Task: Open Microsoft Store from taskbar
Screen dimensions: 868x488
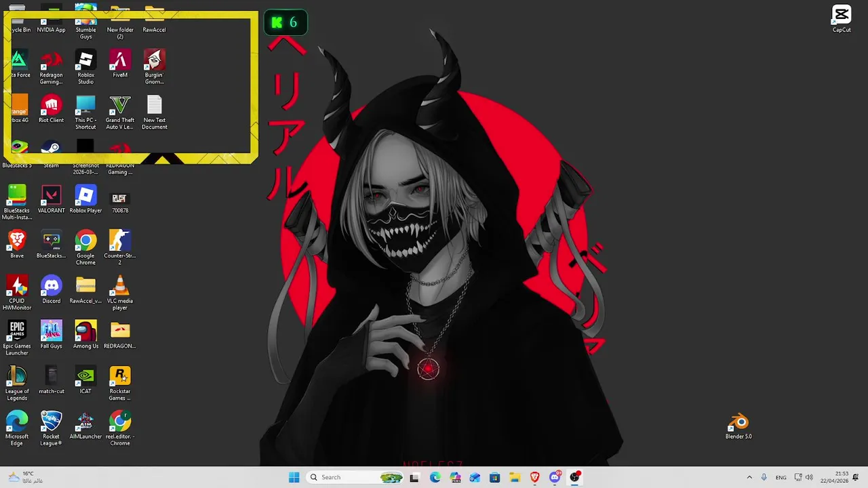Action: (x=495, y=477)
